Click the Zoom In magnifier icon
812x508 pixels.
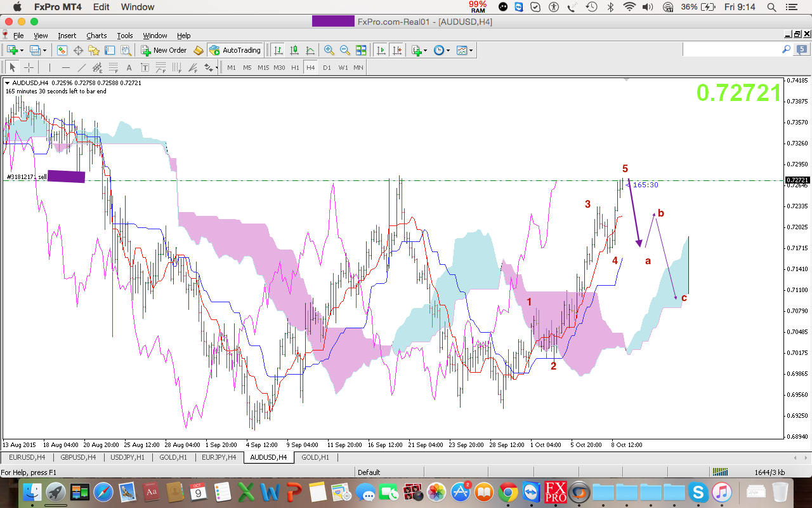point(329,50)
